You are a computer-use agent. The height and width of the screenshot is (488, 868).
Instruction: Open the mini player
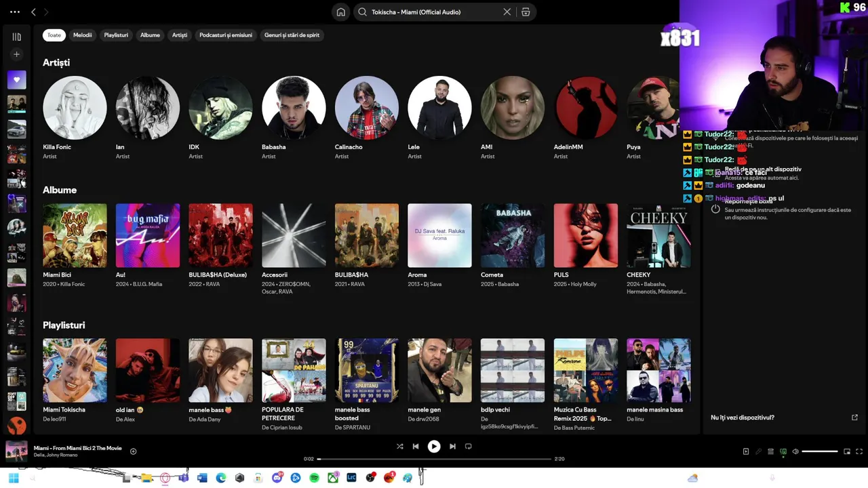[x=847, y=451]
